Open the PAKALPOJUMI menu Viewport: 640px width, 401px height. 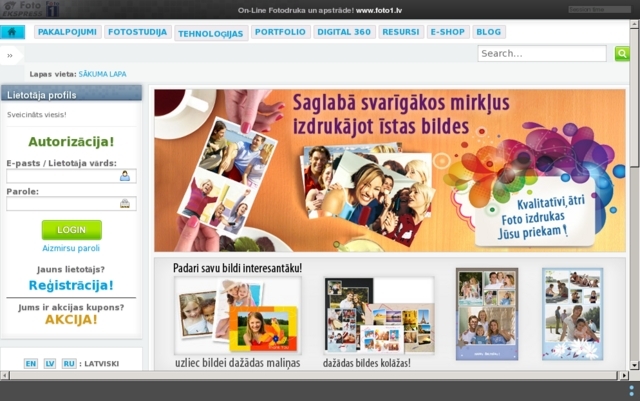tap(67, 32)
